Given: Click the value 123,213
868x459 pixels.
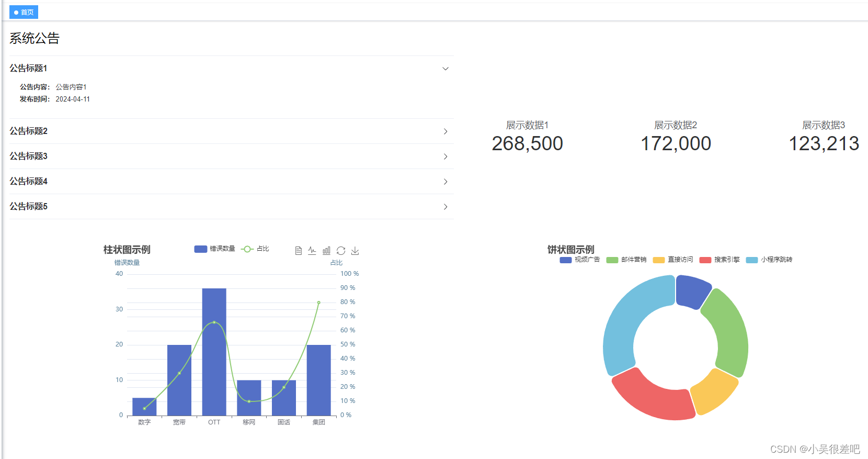Looking at the screenshot, I should pos(824,143).
